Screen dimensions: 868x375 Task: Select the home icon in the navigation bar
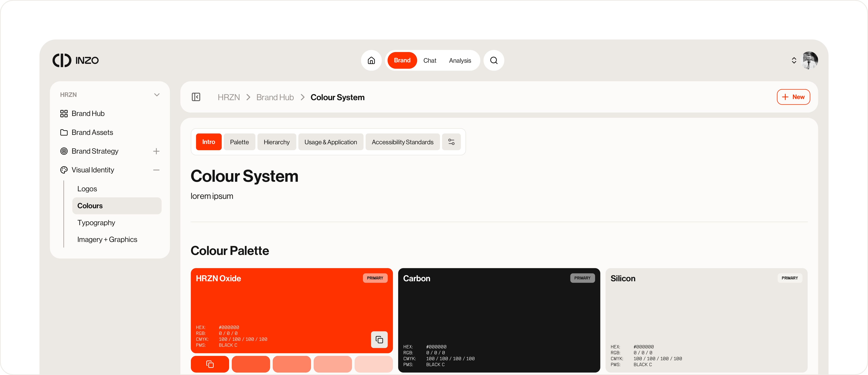[x=371, y=60]
